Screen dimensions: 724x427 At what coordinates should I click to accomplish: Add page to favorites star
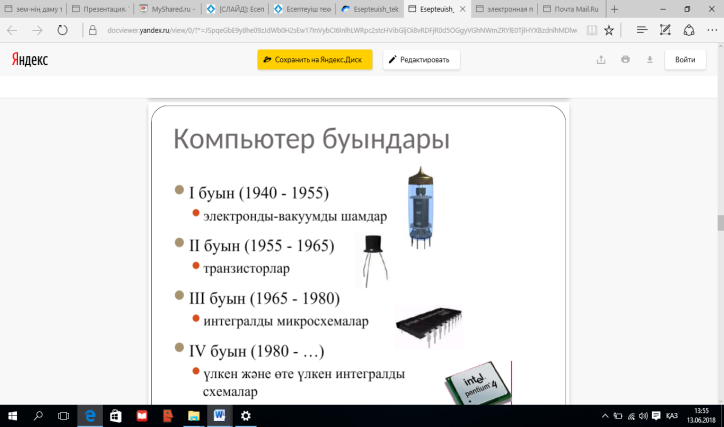pyautogui.click(x=609, y=30)
